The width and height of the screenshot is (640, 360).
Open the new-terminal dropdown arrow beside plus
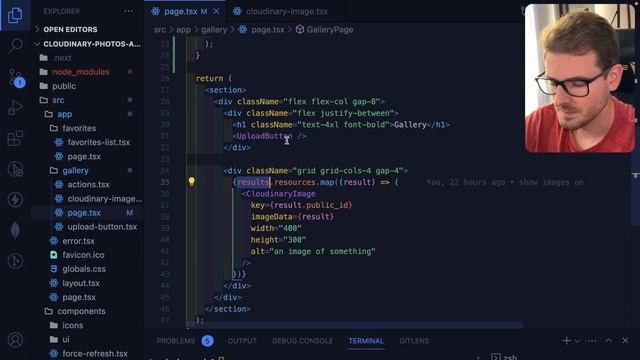tap(577, 341)
